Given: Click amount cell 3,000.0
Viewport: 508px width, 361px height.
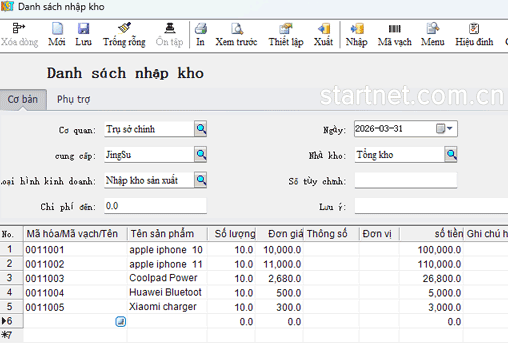Looking at the screenshot, I should click(431, 307).
